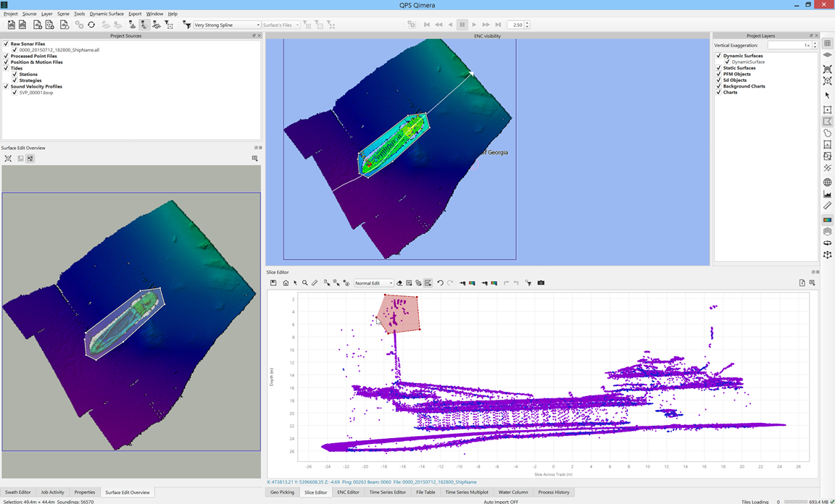Select the ruler measure tool in right sidebar
The image size is (835, 504).
827,206
